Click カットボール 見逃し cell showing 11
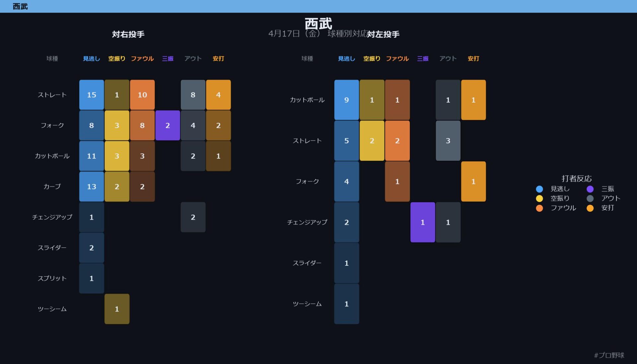Viewport: 637px width, 364px height. pyautogui.click(x=92, y=156)
